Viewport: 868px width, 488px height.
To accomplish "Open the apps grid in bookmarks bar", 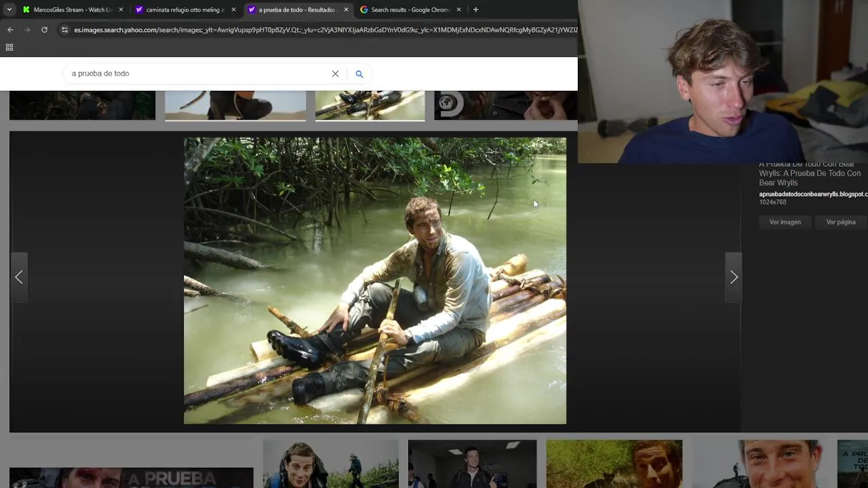I will pos(9,47).
